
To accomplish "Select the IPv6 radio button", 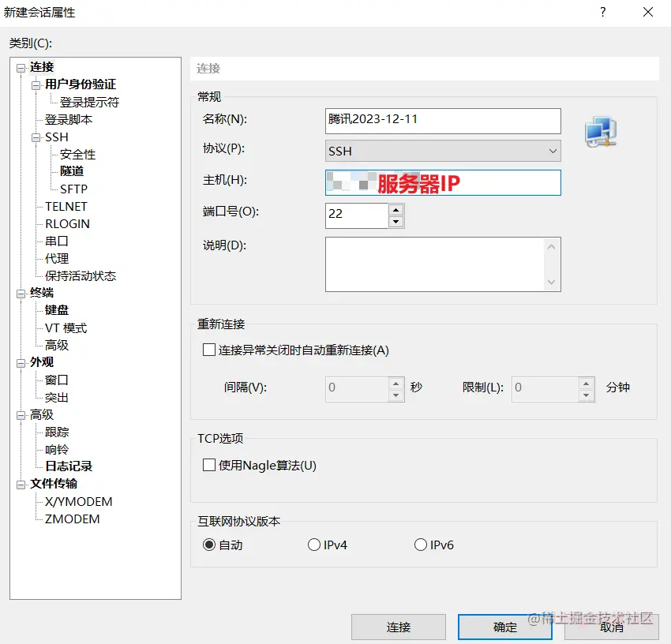I will pos(421,544).
